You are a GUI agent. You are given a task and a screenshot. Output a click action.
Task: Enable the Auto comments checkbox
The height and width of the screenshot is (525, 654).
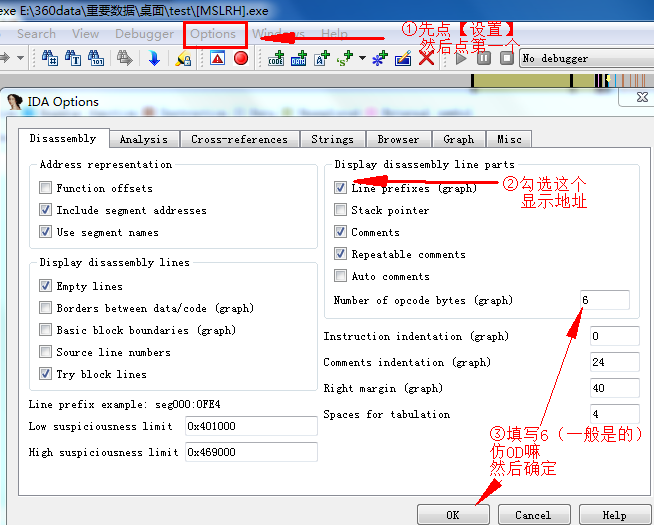coord(340,276)
